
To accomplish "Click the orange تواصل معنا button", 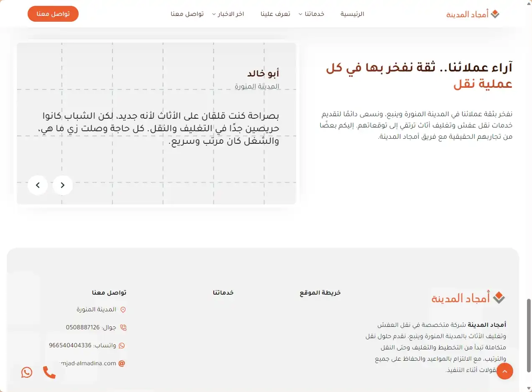I will point(53,14).
